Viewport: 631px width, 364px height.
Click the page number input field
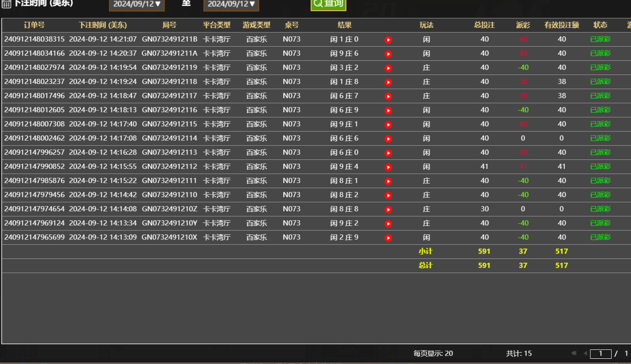pyautogui.click(x=601, y=354)
